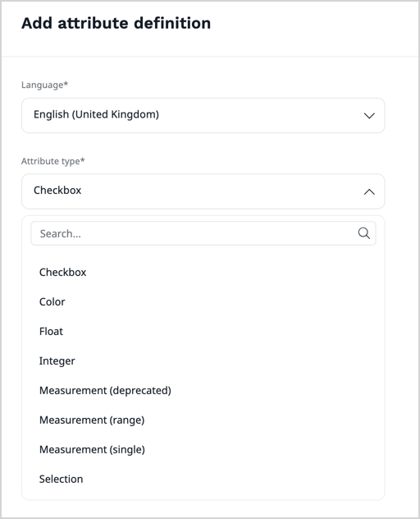The image size is (420, 519).
Task: Click the Search... placeholder text
Action: [x=60, y=234]
